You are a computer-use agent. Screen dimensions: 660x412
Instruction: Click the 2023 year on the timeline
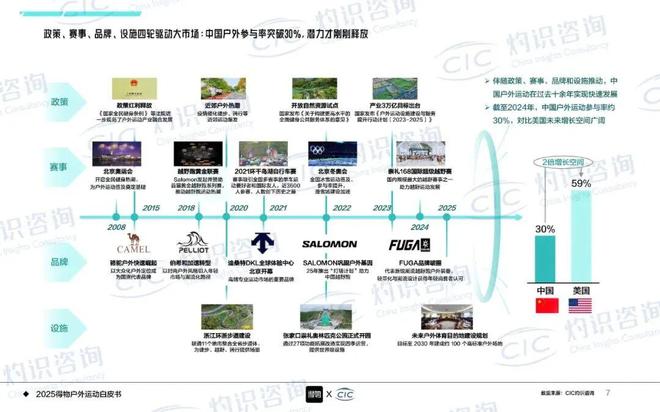click(x=382, y=208)
